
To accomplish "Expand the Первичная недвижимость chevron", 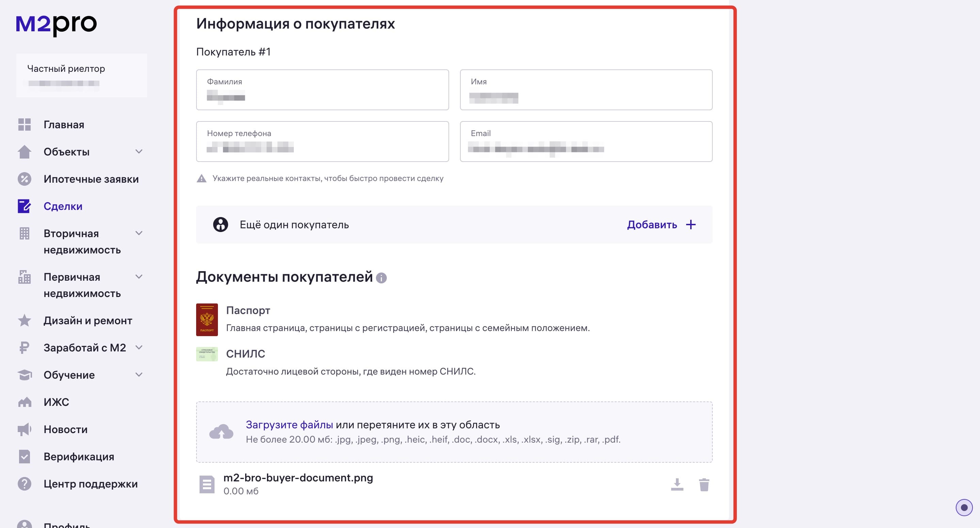I will coord(139,277).
